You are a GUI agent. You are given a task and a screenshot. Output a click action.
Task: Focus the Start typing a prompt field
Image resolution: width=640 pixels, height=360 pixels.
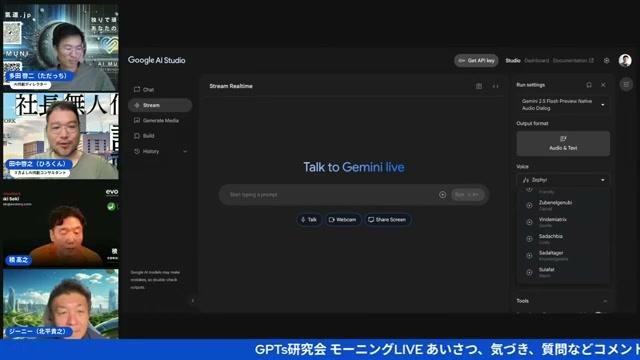331,195
